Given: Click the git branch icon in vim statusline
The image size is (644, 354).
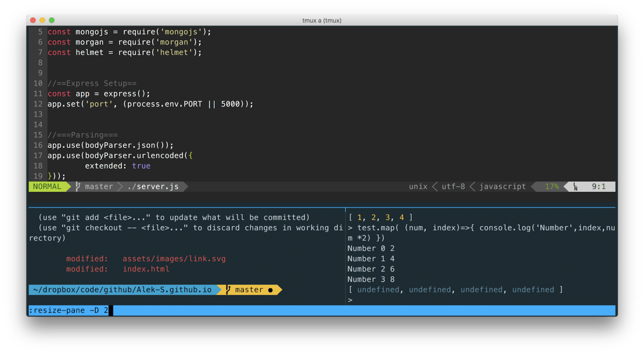Looking at the screenshot, I should click(78, 187).
